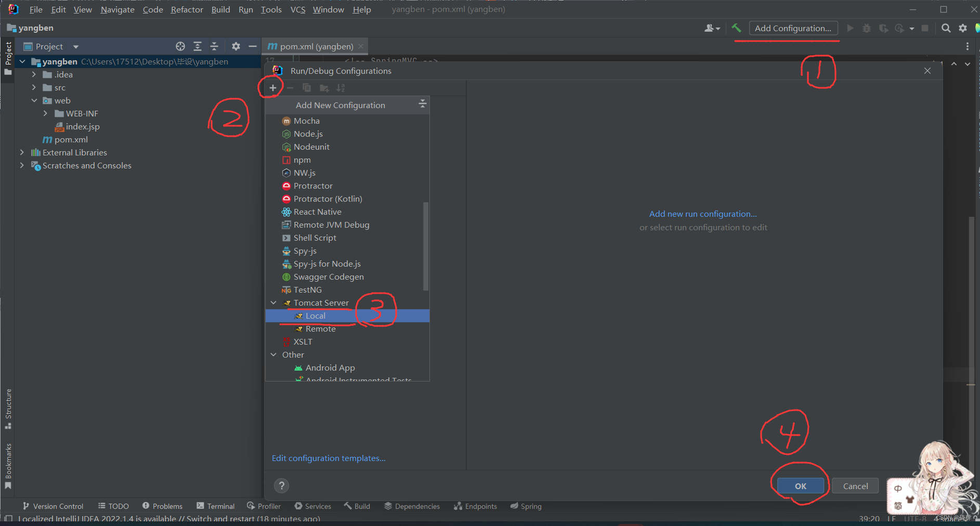Viewport: 980px width, 526px height.
Task: Click the Copy Configuration icon in dialog toolbar
Action: pos(307,88)
